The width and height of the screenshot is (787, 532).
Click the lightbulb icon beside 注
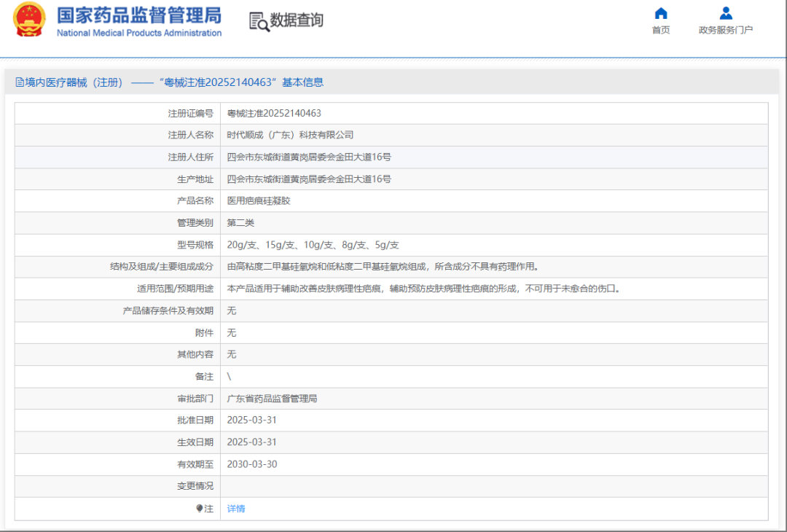click(199, 509)
